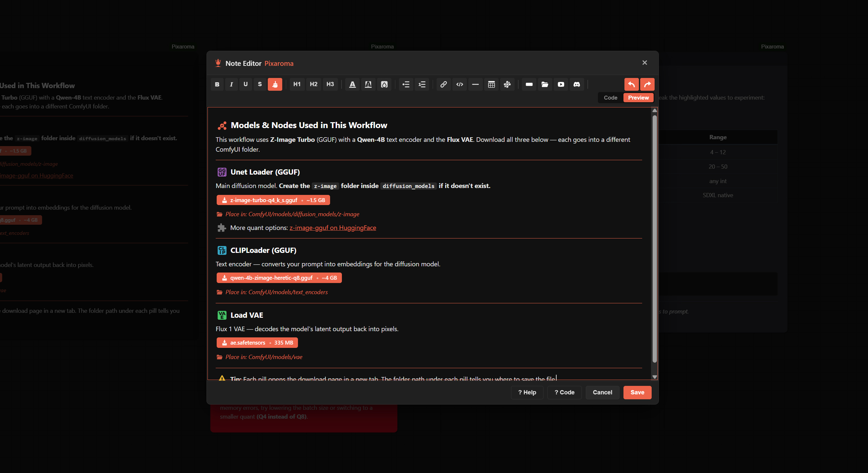Insert an inline code block
The width and height of the screenshot is (868, 473).
click(x=460, y=84)
